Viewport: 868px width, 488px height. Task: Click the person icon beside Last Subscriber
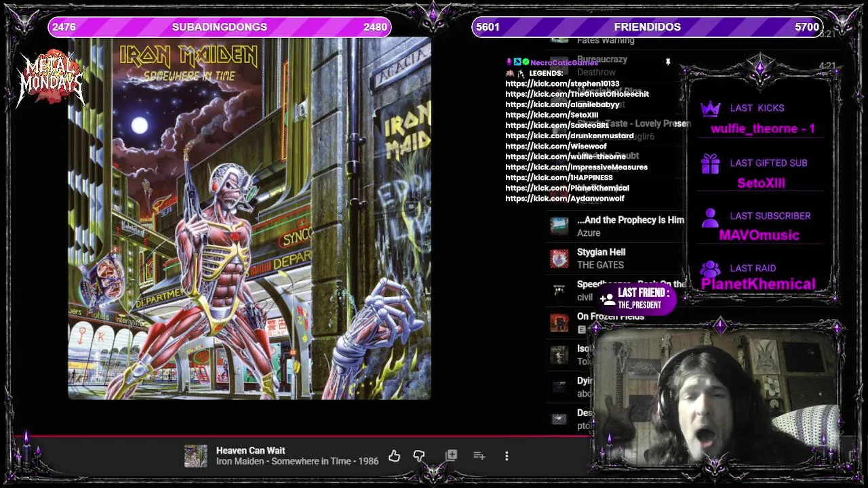tap(710, 216)
